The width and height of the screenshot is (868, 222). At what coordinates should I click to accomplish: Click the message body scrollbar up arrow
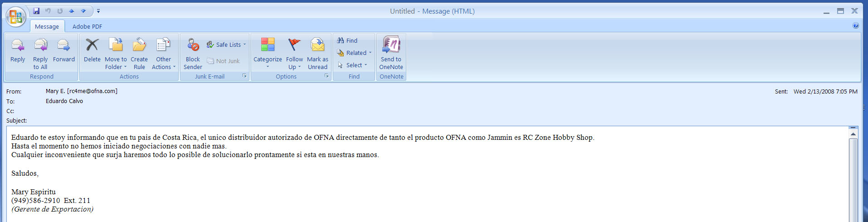[853, 134]
